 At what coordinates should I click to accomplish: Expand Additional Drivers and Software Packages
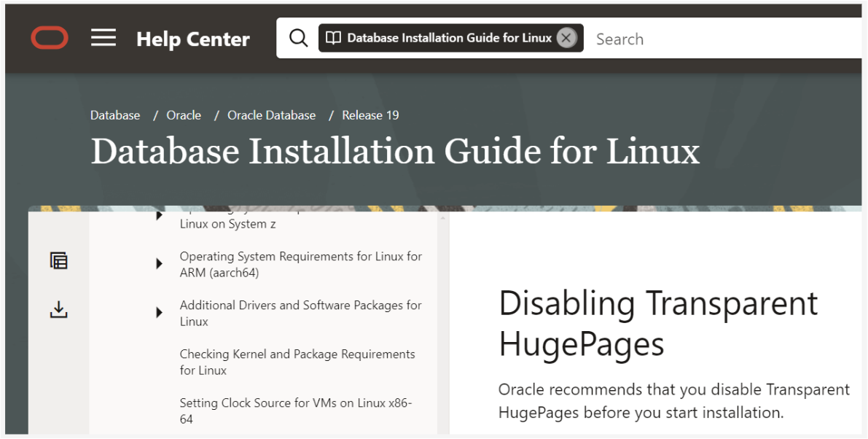click(x=159, y=313)
